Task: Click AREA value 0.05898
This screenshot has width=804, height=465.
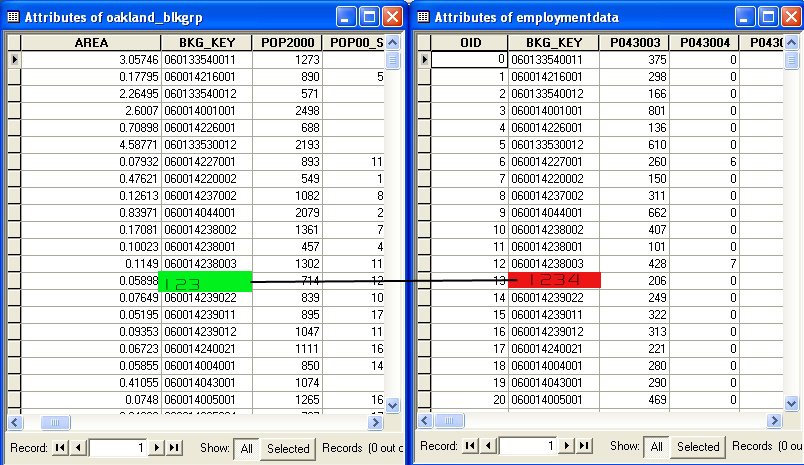Action: 91,280
